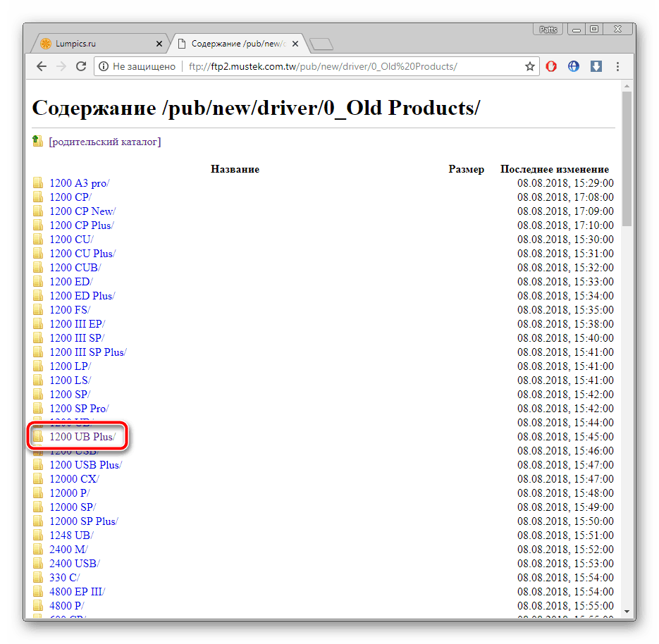Screen dimensions: 659x644
Task: Click the parent directory up-arrow icon
Action: coord(38,141)
